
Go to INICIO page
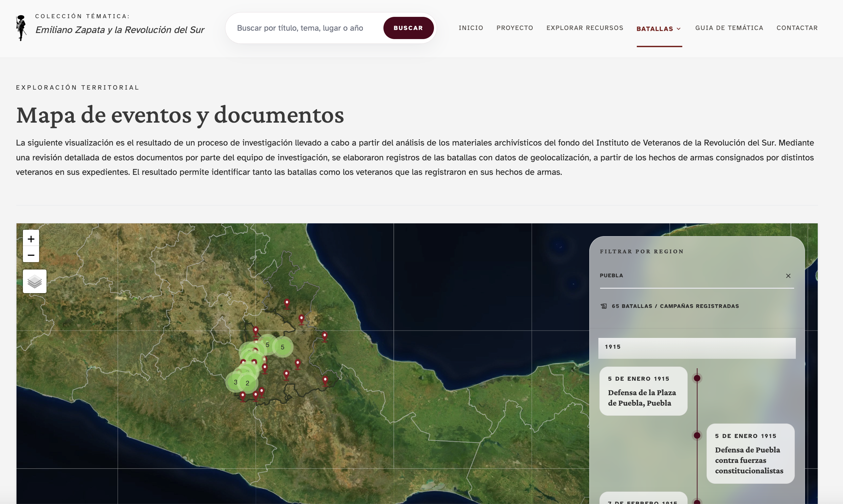pos(471,28)
